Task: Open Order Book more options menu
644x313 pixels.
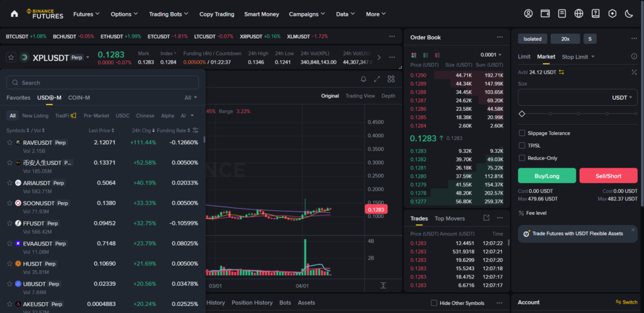Action: pos(499,37)
